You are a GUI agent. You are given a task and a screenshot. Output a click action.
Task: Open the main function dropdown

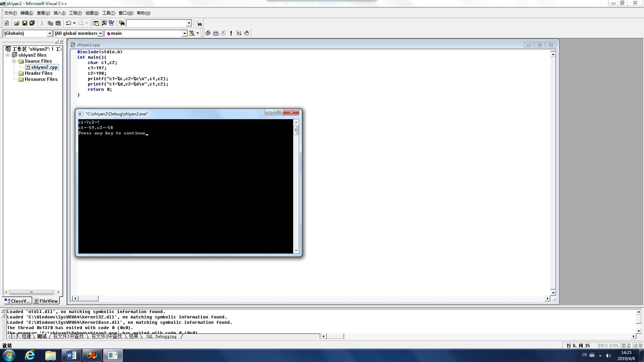point(184,33)
